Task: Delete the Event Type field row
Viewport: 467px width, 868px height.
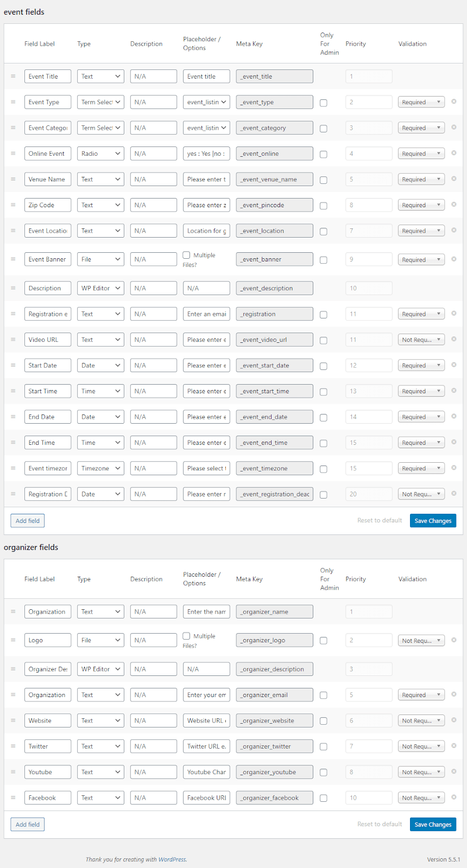Action: pyautogui.click(x=453, y=101)
